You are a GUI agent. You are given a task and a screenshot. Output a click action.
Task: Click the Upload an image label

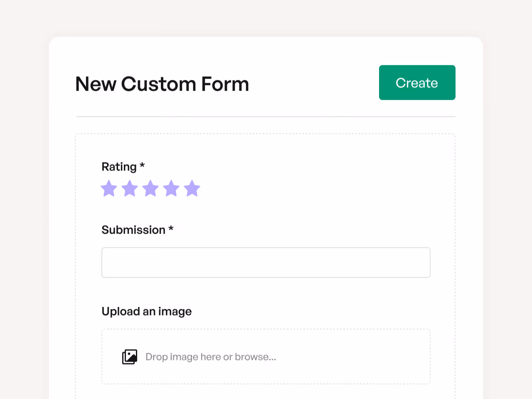146,311
